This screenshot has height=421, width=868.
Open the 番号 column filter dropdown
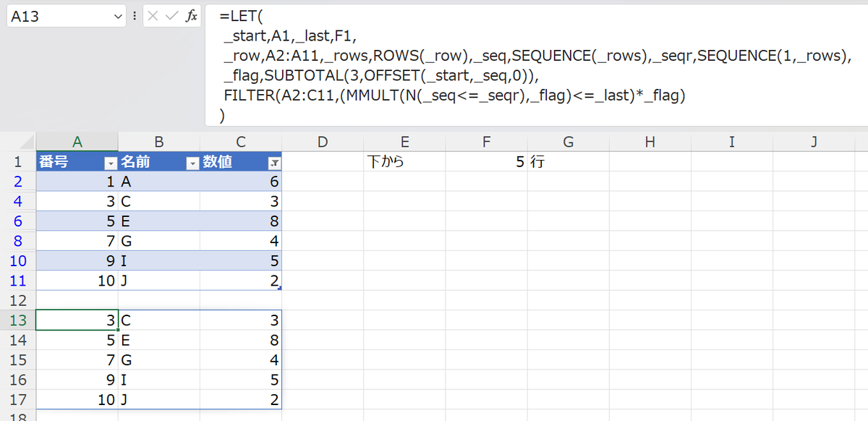point(111,163)
